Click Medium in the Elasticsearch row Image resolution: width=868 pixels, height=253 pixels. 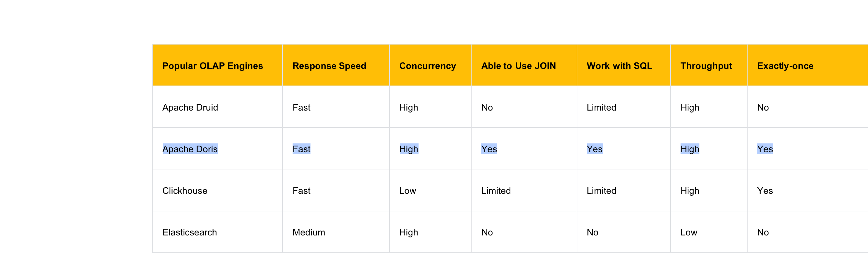tap(308, 232)
